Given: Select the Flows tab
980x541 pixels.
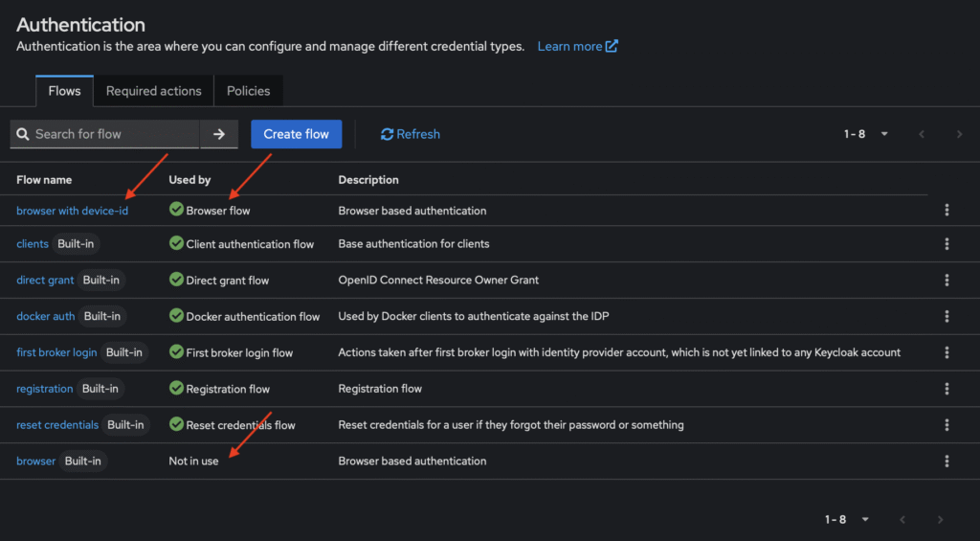Looking at the screenshot, I should click(x=64, y=91).
